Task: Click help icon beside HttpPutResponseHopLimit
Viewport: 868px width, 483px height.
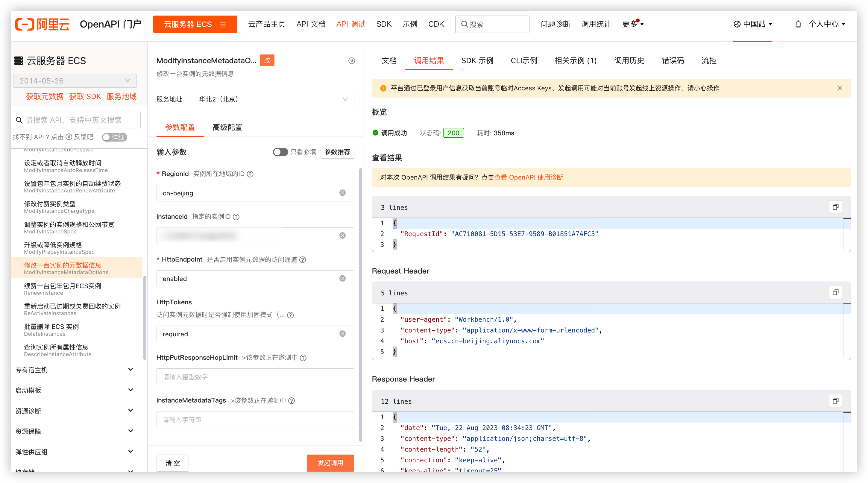Action: tap(303, 358)
